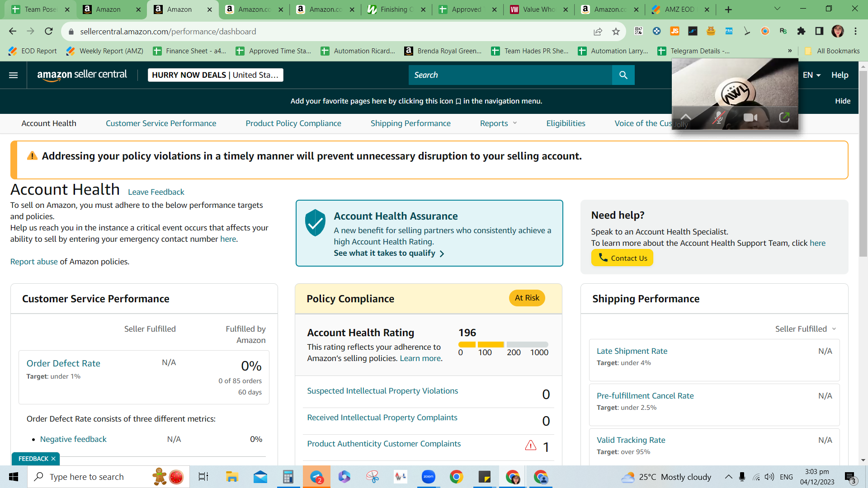Screen dimensions: 868x488
Task: Click the Negative feedback link
Action: point(73,439)
